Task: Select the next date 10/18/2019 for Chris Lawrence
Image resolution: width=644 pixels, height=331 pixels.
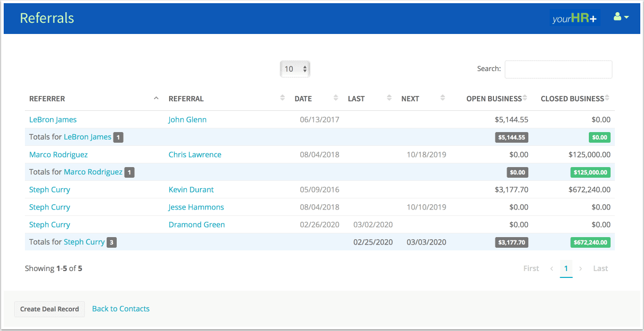Action: tap(427, 155)
